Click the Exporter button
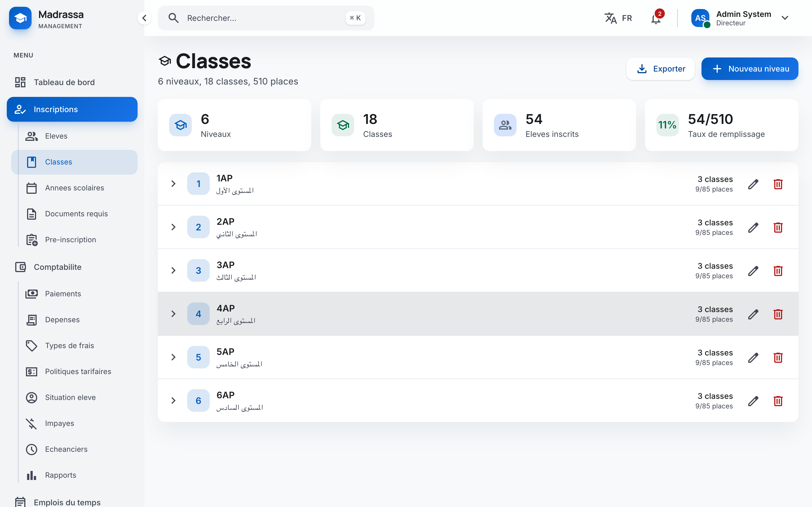Viewport: 812px width, 507px height. (x=660, y=69)
